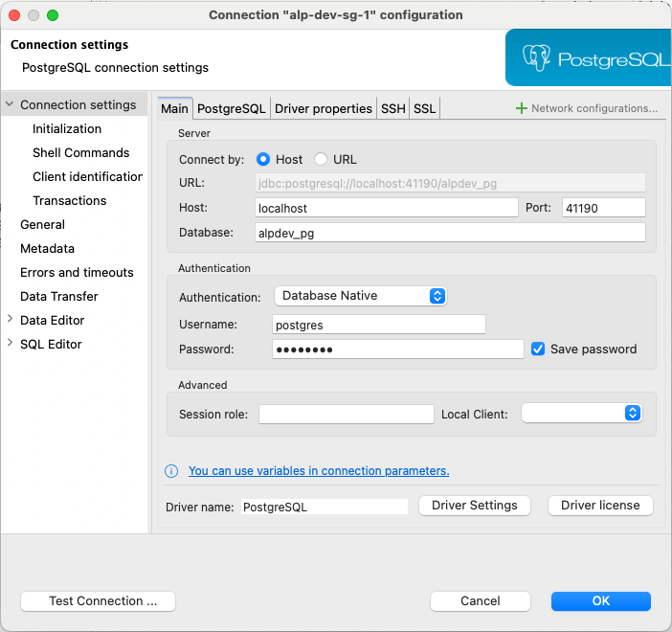Open the Local Client dropdown
Screen dimensions: 672x632
point(581,414)
